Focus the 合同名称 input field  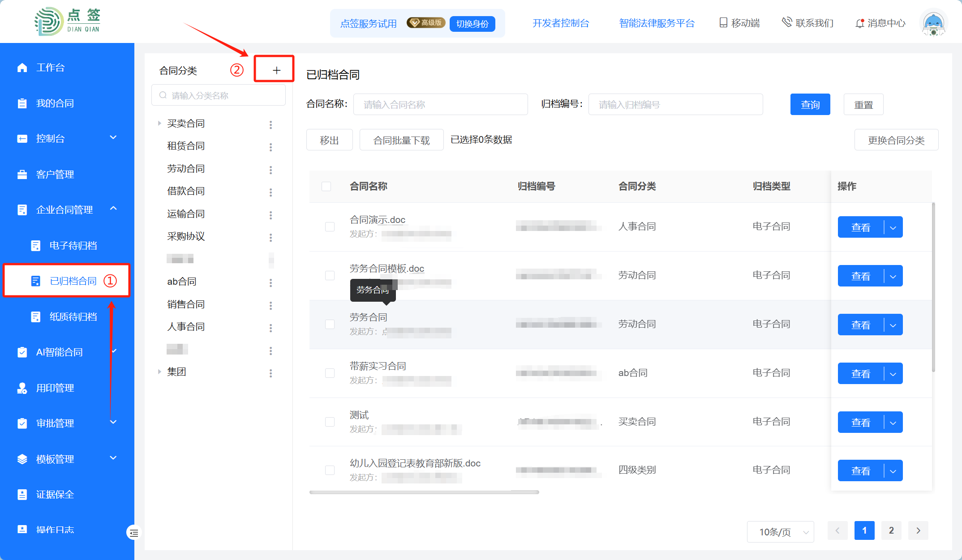point(440,105)
